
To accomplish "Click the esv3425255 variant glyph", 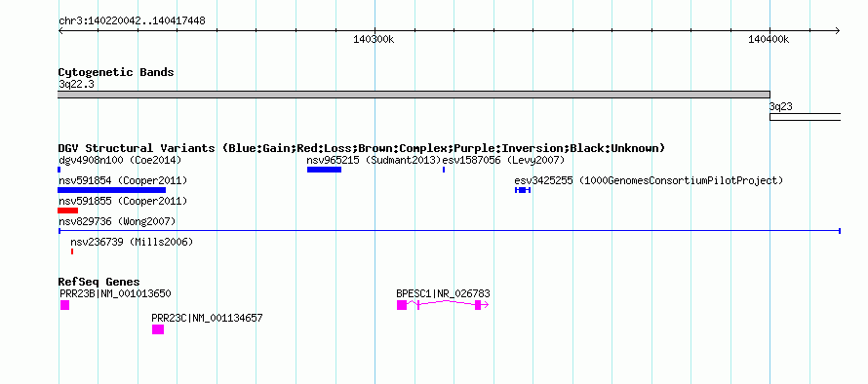I will (x=523, y=190).
